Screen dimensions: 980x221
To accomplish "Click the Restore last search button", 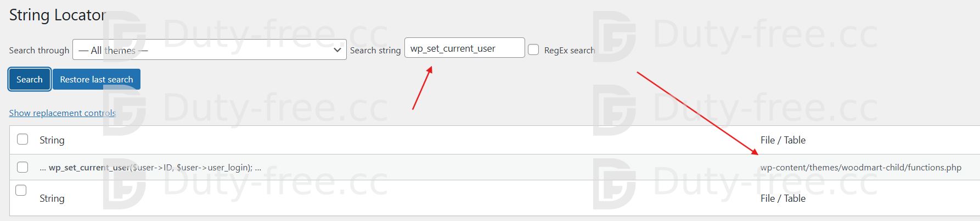I will pyautogui.click(x=97, y=79).
